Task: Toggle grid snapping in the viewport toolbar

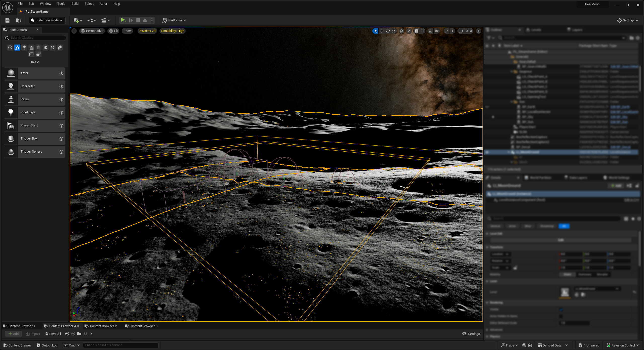Action: [417, 31]
